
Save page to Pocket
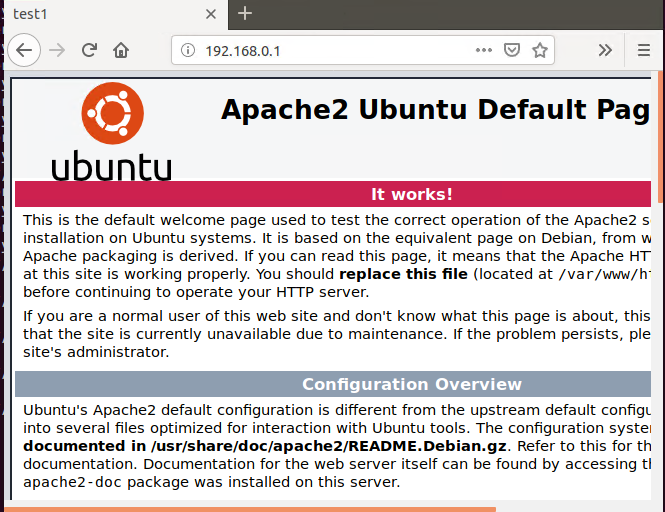[x=511, y=50]
